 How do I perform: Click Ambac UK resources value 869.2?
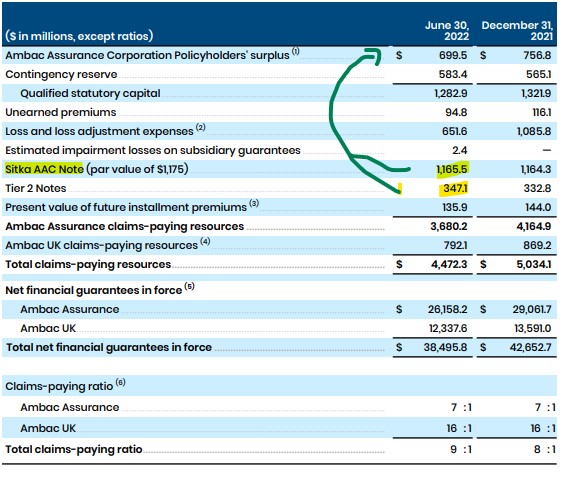[x=537, y=246]
